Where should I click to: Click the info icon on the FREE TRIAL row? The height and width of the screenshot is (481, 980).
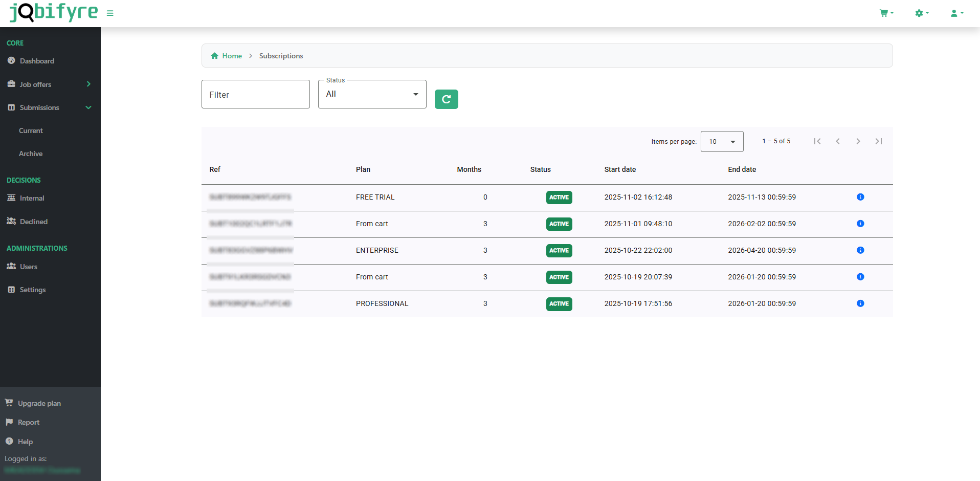point(860,197)
